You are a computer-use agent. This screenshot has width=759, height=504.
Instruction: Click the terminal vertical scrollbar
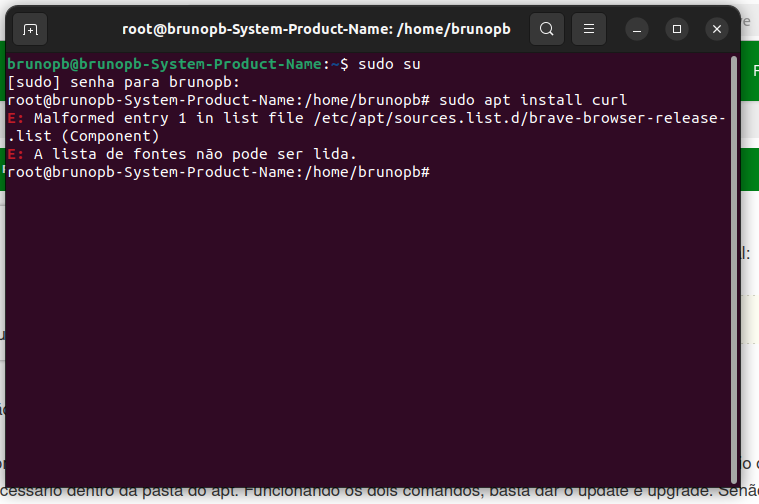(734, 269)
